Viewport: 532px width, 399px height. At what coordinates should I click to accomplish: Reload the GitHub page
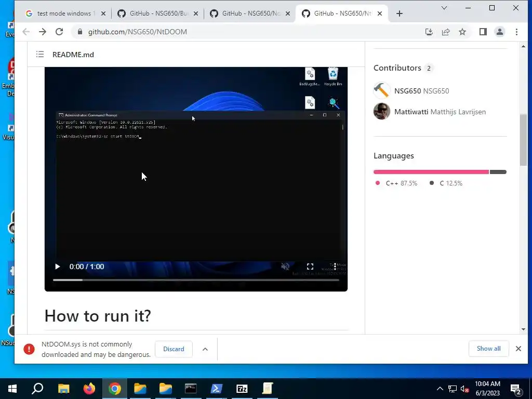[59, 32]
